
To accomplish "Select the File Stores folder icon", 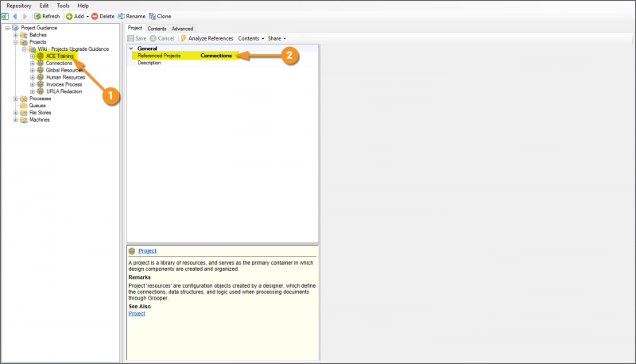I will point(24,113).
